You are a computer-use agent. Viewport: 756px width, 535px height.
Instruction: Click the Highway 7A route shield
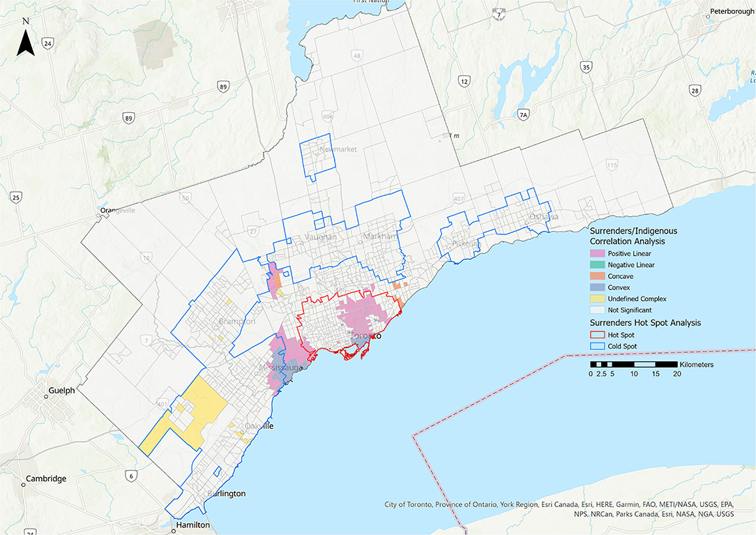tap(523, 115)
